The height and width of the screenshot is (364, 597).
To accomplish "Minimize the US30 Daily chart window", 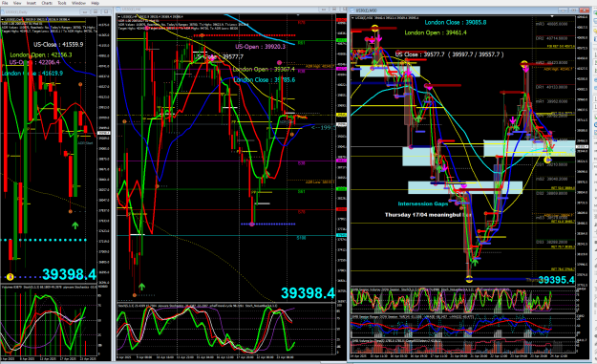I will coord(85,12).
